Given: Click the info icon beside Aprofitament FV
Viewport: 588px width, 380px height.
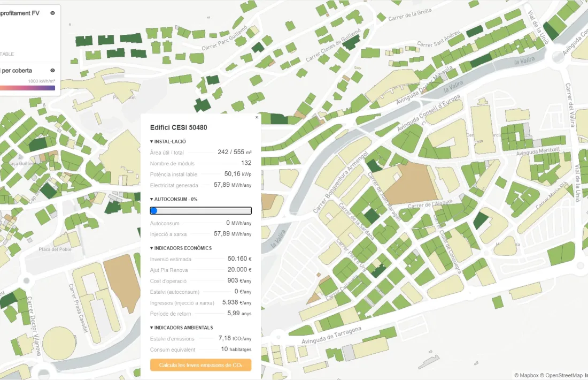Looking at the screenshot, I should [x=52, y=13].
